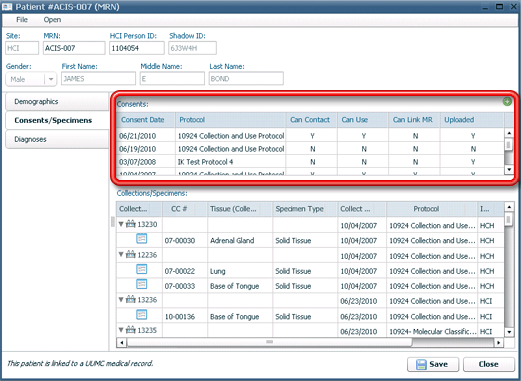Collapse collection 13236 tree node

121,300
